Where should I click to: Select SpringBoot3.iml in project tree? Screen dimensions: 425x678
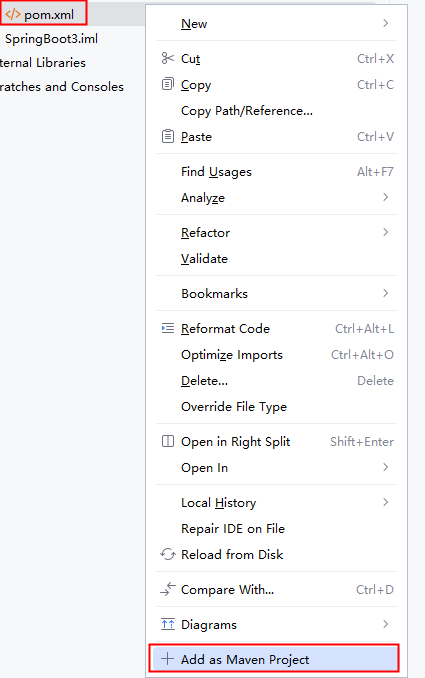(x=51, y=39)
